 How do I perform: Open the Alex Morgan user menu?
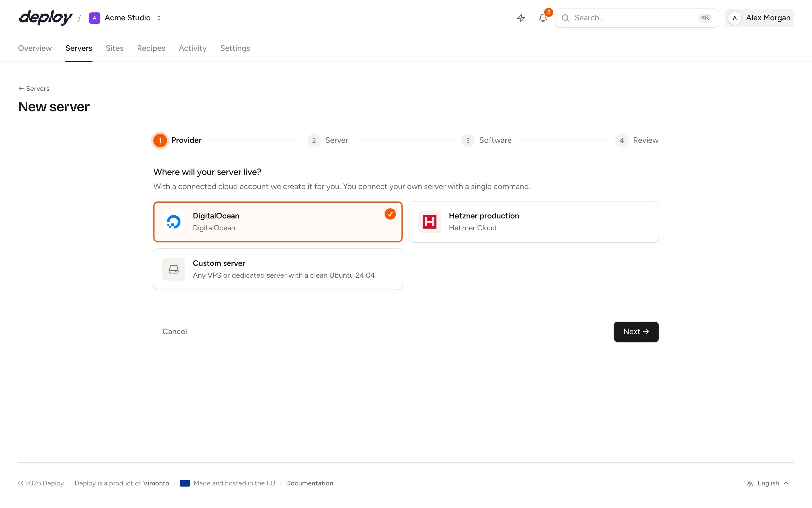coord(759,18)
